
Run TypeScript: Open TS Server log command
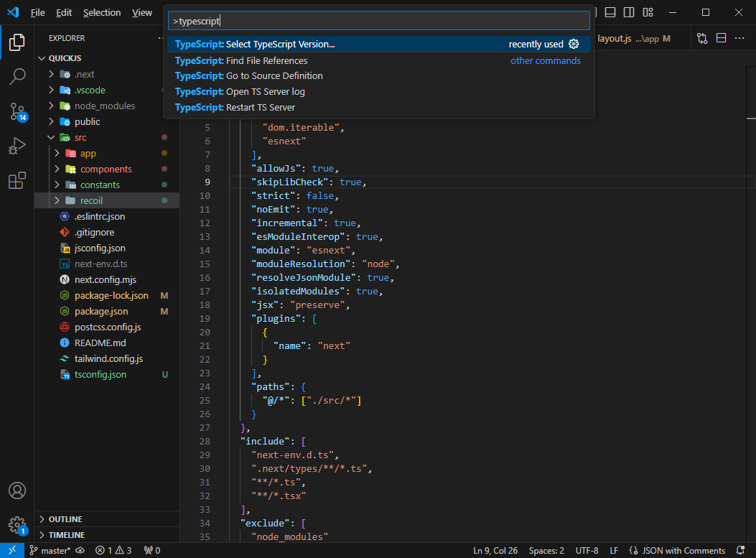click(x=379, y=92)
